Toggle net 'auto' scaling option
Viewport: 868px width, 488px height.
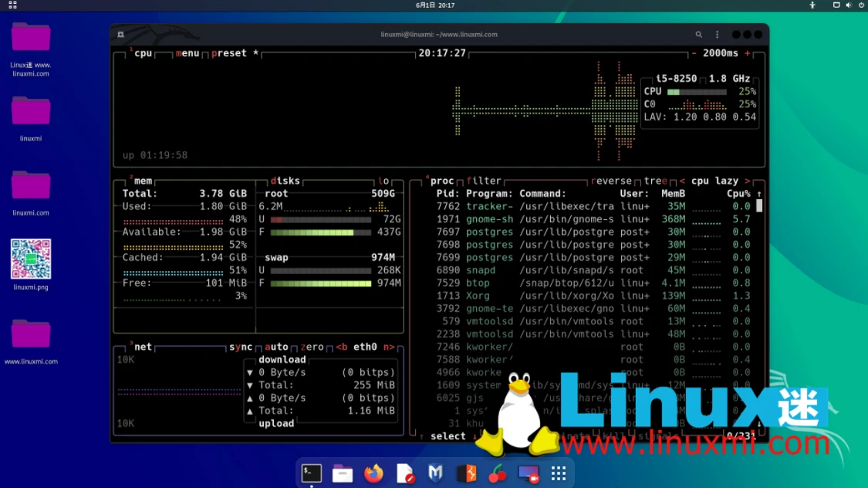click(x=276, y=347)
